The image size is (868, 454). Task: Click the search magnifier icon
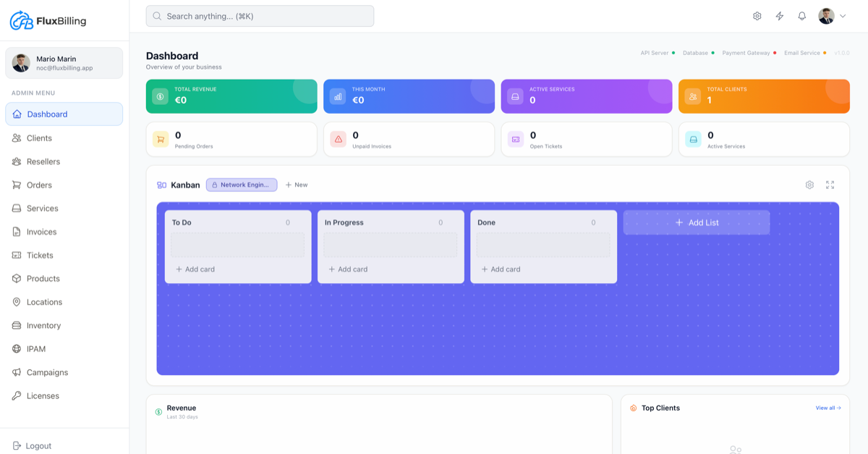pyautogui.click(x=156, y=15)
